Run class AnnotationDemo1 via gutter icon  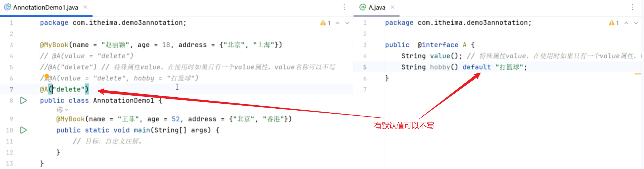pyautogui.click(x=23, y=100)
